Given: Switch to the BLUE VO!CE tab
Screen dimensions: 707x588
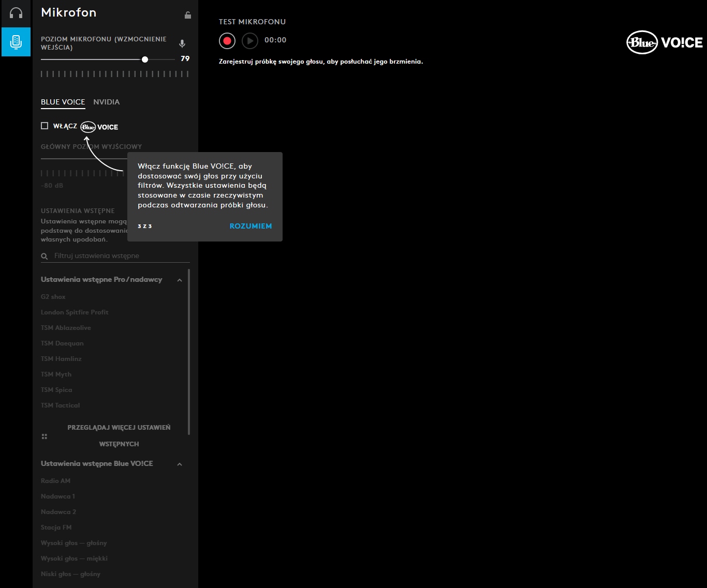Looking at the screenshot, I should tap(63, 102).
